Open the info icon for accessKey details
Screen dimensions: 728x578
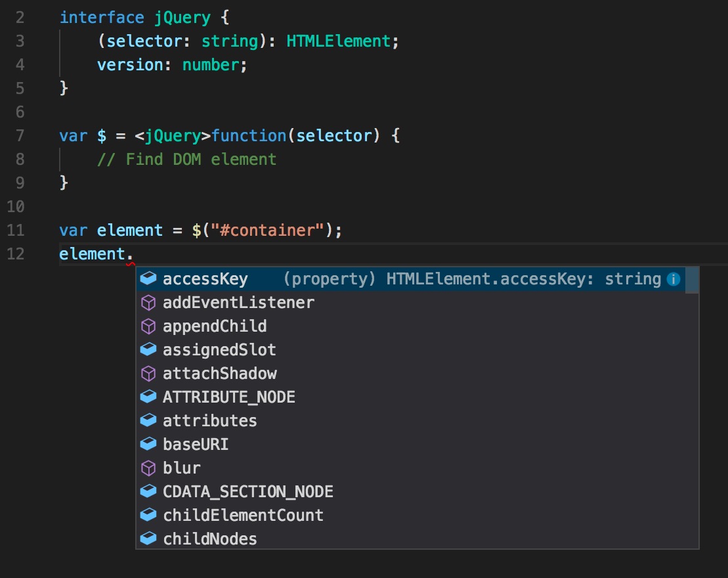pyautogui.click(x=674, y=278)
